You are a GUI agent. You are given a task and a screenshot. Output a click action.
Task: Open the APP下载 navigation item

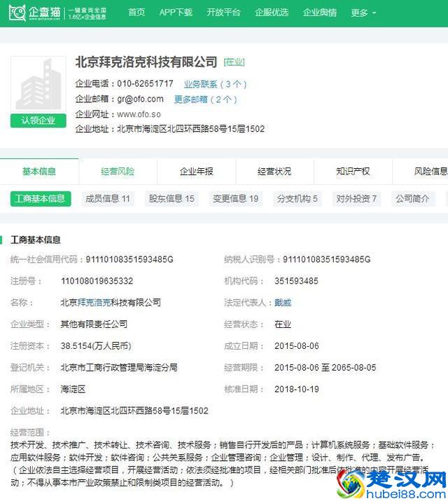pyautogui.click(x=176, y=13)
